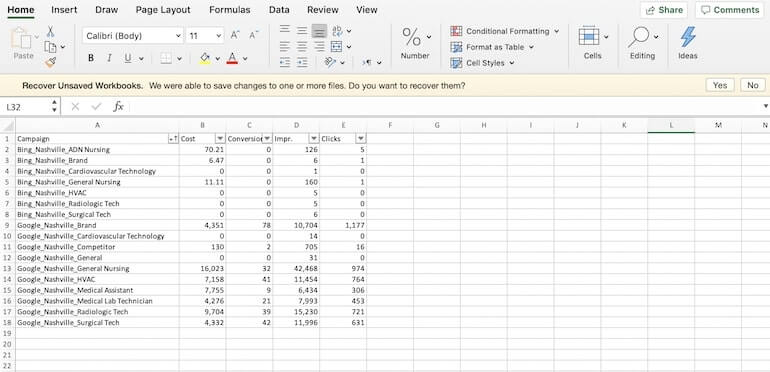
Task: Open the Clicks column filter dropdown
Action: click(361, 139)
